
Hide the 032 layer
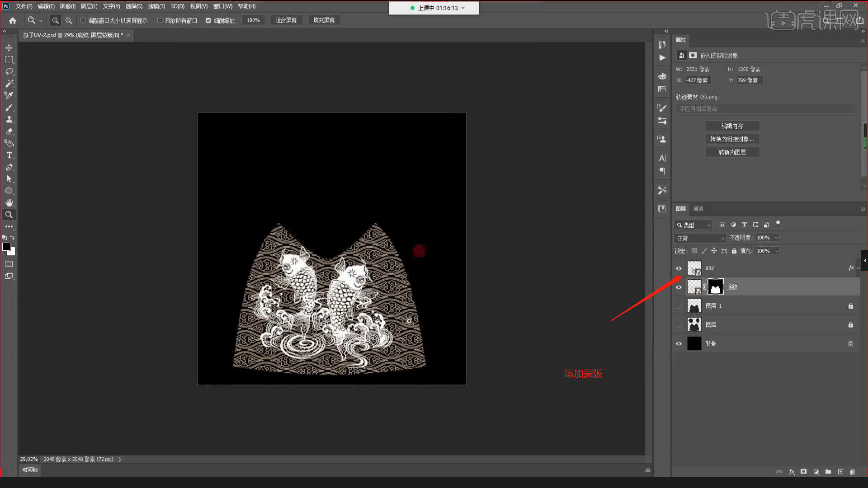pyautogui.click(x=679, y=268)
